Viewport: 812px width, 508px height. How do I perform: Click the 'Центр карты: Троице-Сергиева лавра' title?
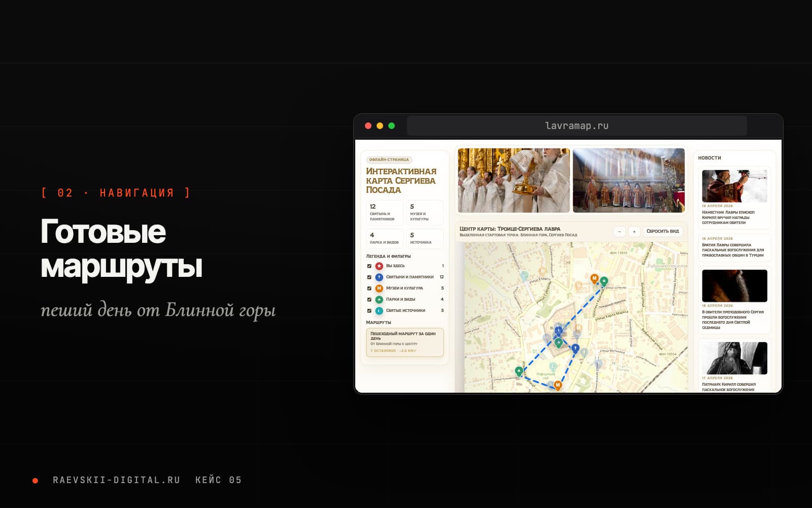click(x=510, y=229)
